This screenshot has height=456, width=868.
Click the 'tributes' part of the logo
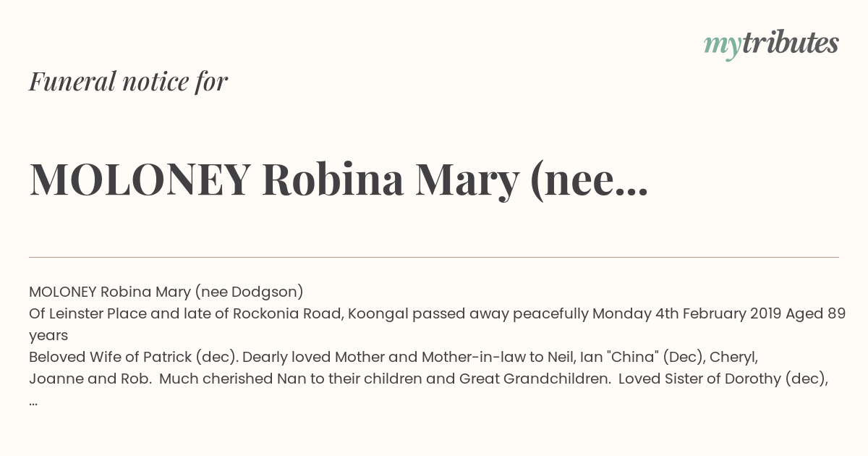[x=790, y=43]
